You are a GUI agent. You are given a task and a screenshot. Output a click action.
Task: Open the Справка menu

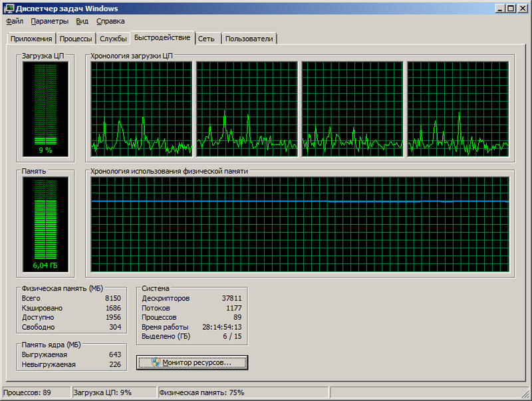[x=110, y=21]
